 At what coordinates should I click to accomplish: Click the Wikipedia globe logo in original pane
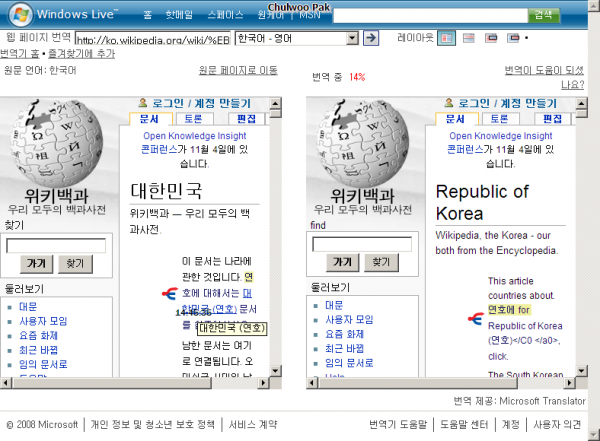[57, 143]
